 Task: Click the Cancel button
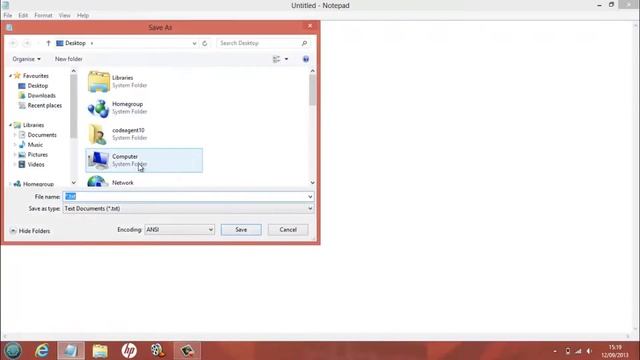pos(288,230)
